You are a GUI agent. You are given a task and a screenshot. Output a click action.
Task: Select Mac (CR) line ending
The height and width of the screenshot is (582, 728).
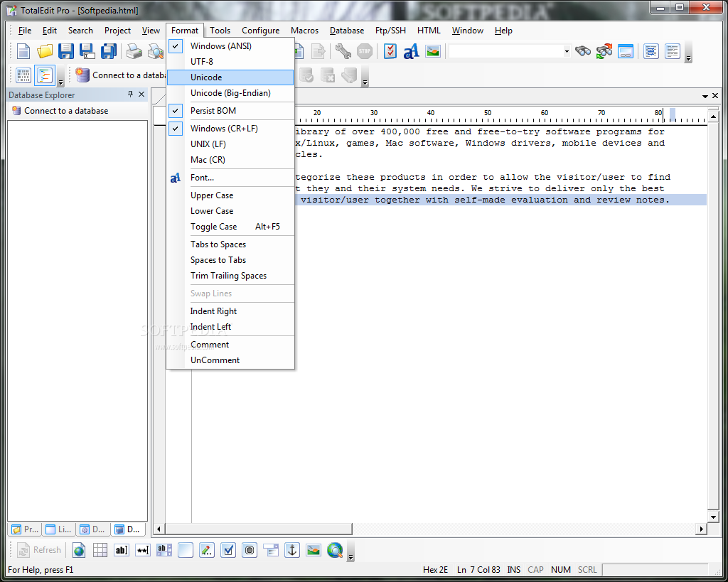click(230, 160)
